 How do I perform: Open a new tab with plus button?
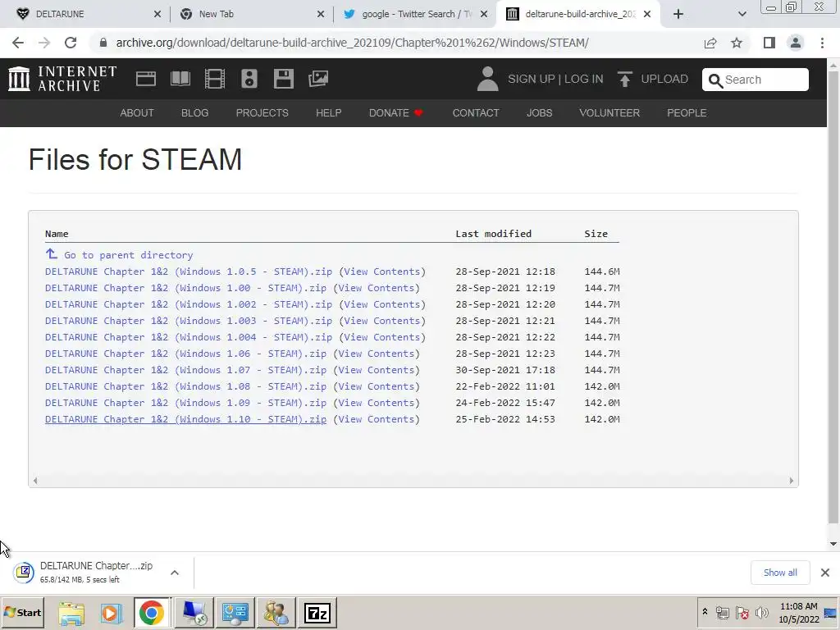(x=678, y=14)
